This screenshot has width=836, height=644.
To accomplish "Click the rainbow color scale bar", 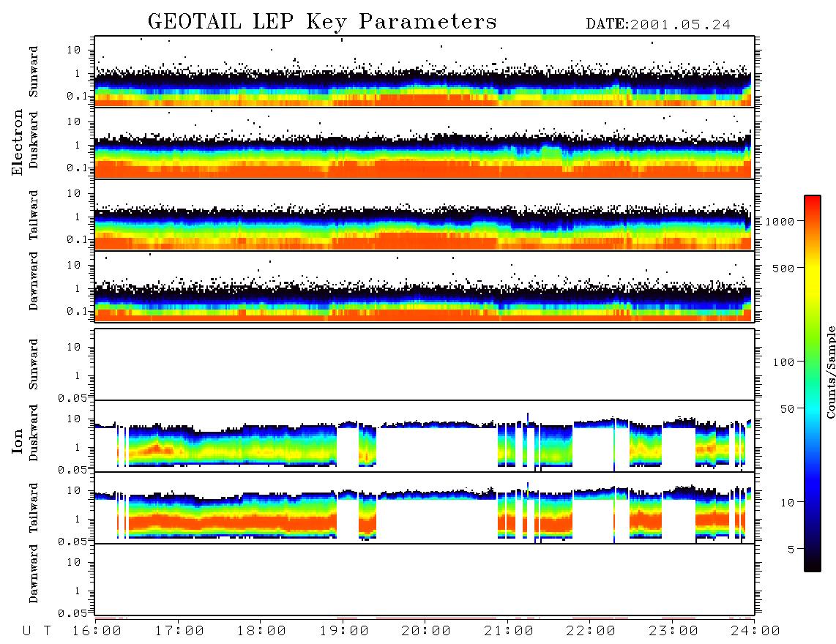I will pyautogui.click(x=813, y=383).
